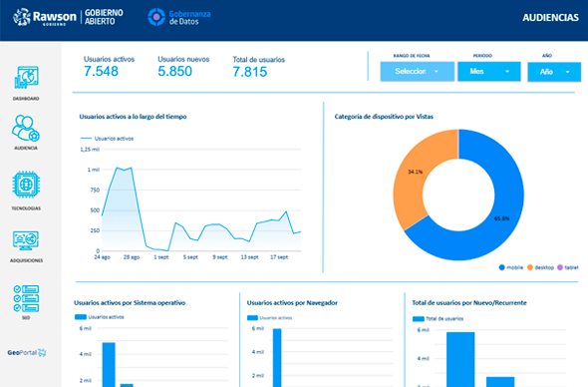Click the Gobernanza de Datos logo
The width and height of the screenshot is (588, 387).
(179, 17)
